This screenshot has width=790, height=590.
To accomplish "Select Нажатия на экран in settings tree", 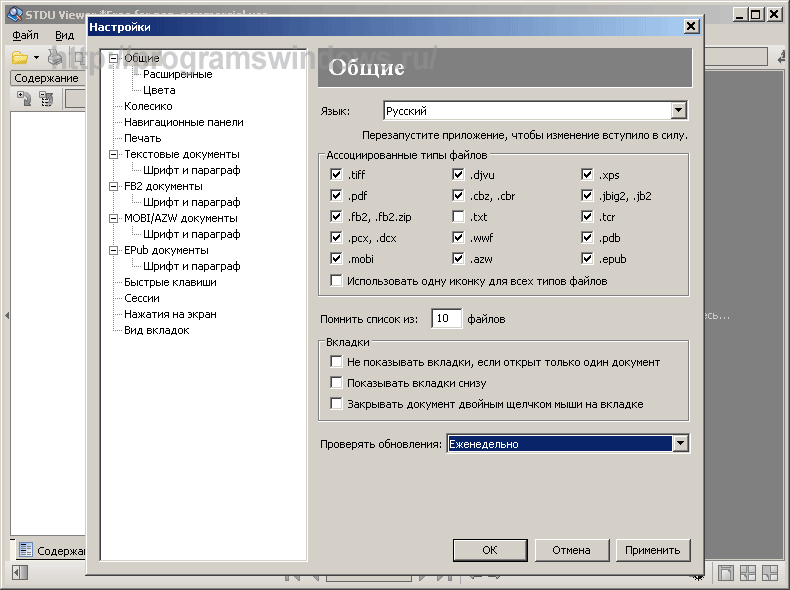I will tap(170, 314).
